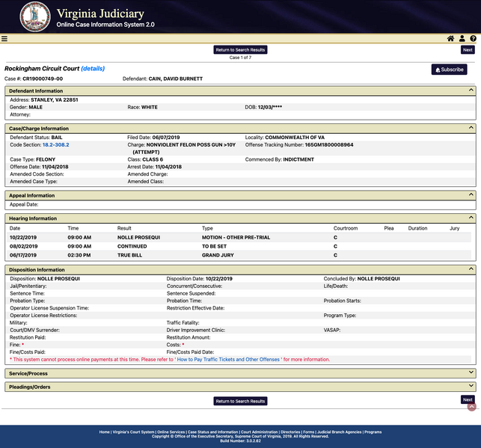
Task: Open How to Pay Traffic Tickets link
Action: [x=228, y=360]
